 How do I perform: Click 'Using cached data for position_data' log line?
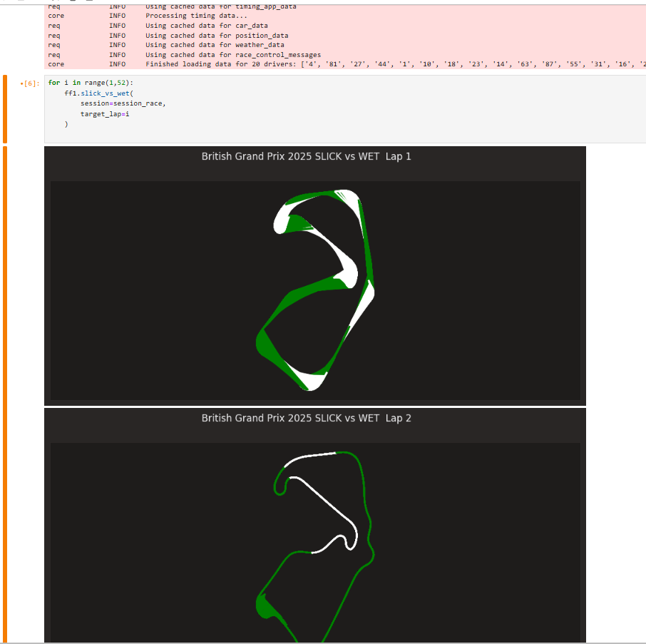coord(217,36)
